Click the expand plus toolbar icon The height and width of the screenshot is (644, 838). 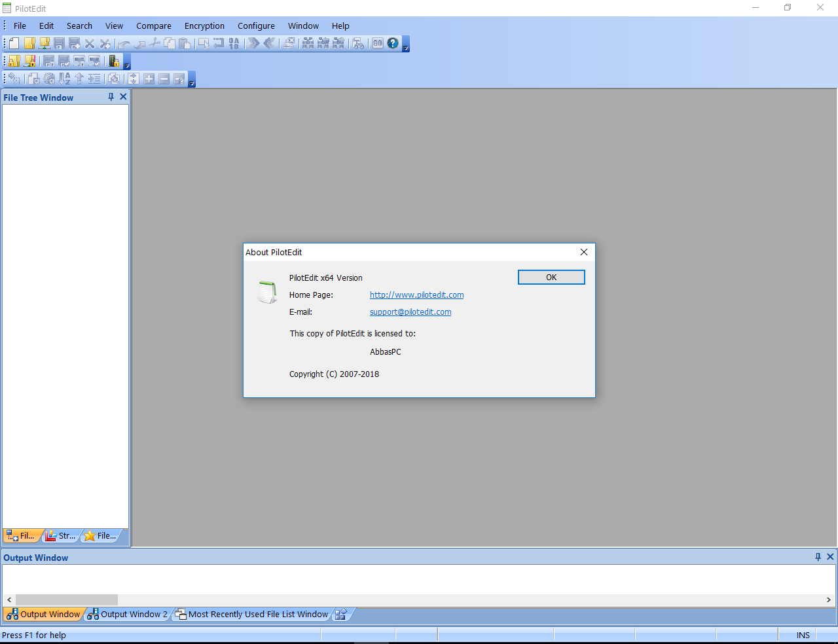tap(149, 79)
